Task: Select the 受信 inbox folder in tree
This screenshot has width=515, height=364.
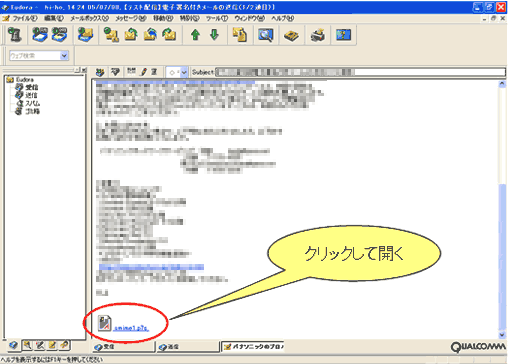Action: 31,87
